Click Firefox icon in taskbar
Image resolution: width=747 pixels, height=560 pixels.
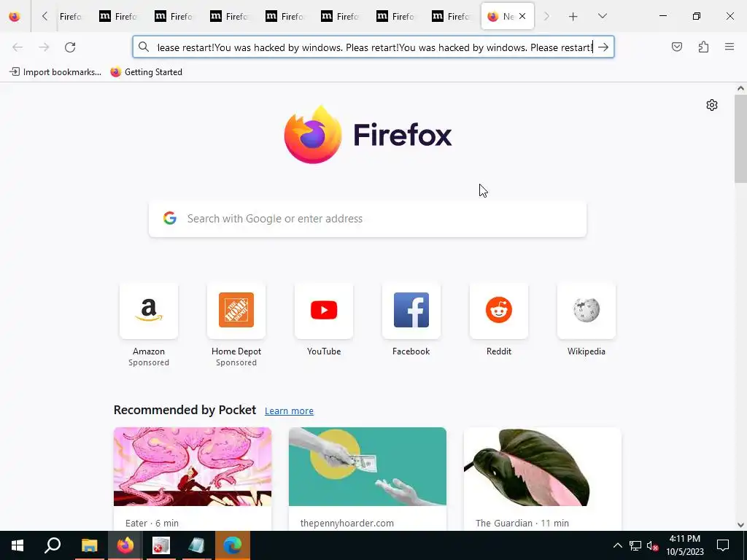click(125, 545)
